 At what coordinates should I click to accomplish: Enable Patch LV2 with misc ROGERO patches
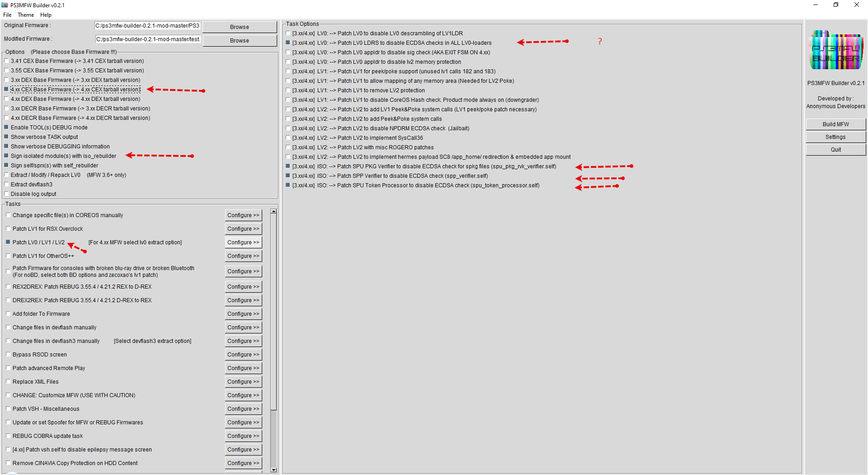(288, 147)
